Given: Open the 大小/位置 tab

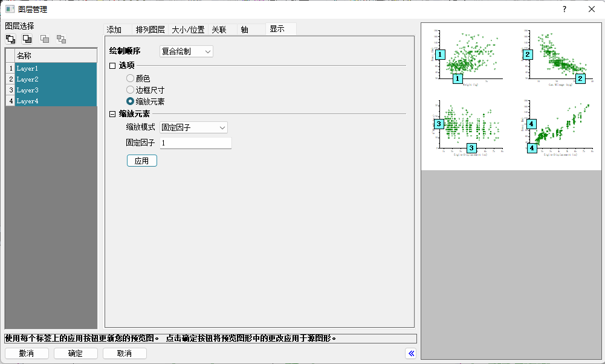Looking at the screenshot, I should pos(188,30).
